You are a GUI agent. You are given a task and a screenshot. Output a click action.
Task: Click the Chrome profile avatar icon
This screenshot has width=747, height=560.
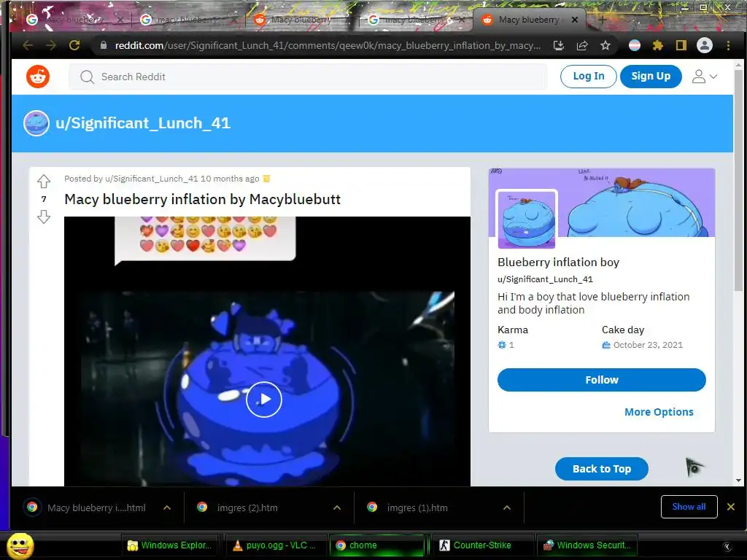point(705,45)
